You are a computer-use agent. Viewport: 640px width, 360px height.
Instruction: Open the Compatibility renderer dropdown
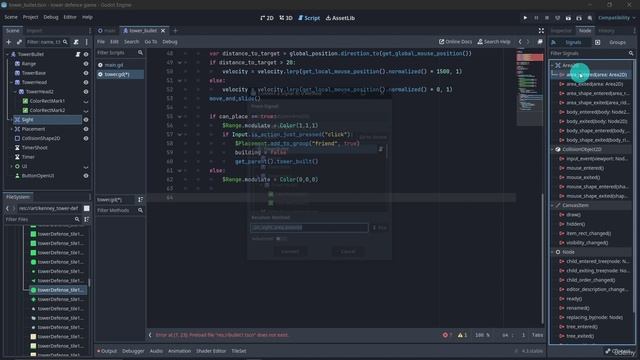click(616, 18)
